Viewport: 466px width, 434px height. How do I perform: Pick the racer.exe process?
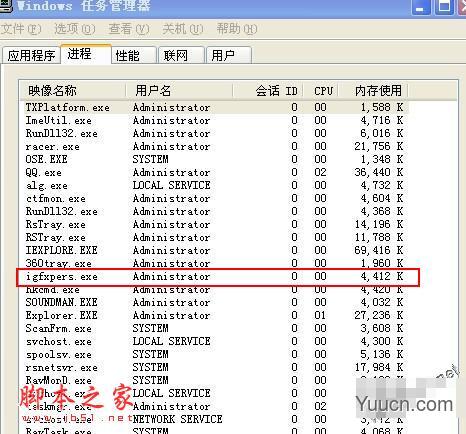[x=214, y=147]
